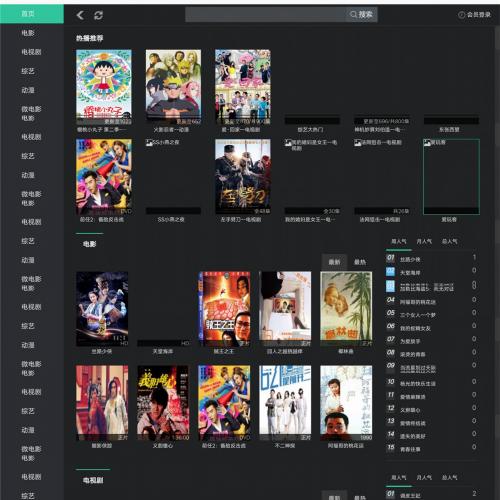Select 周人气 tab in 电影 ranking
Viewport: 500px width, 500px height.
[399, 241]
